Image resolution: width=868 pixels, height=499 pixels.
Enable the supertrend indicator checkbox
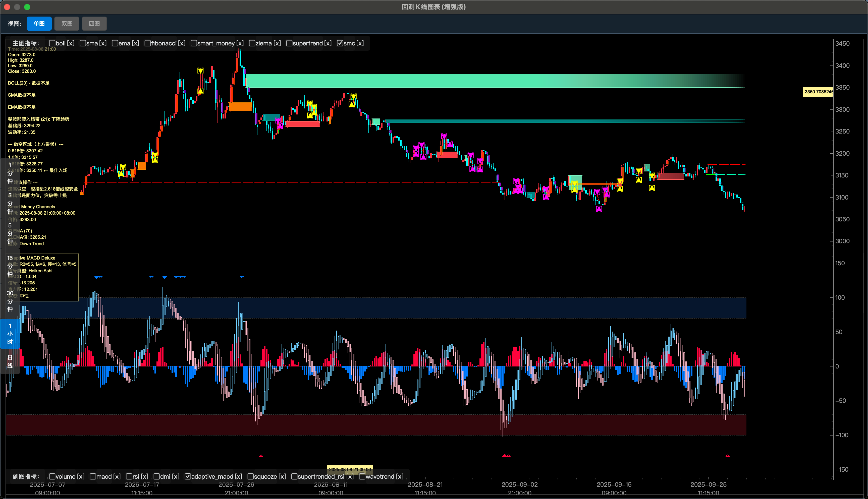coord(289,43)
